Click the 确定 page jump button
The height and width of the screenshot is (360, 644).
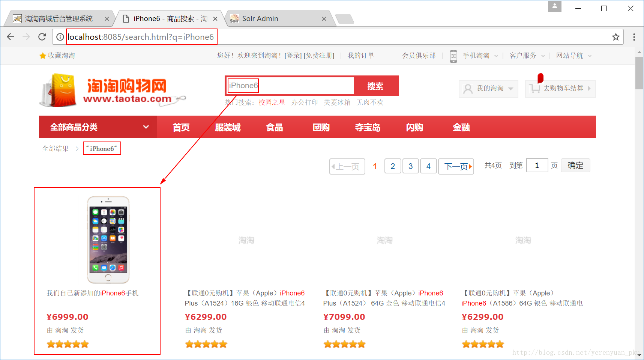point(575,166)
